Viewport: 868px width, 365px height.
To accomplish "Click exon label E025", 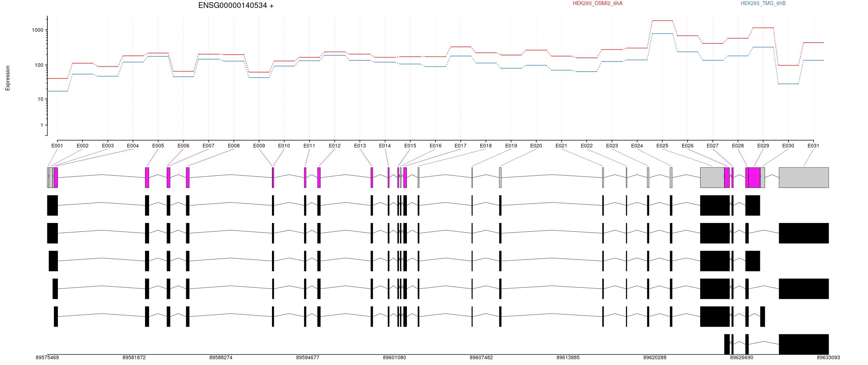I will [x=662, y=146].
